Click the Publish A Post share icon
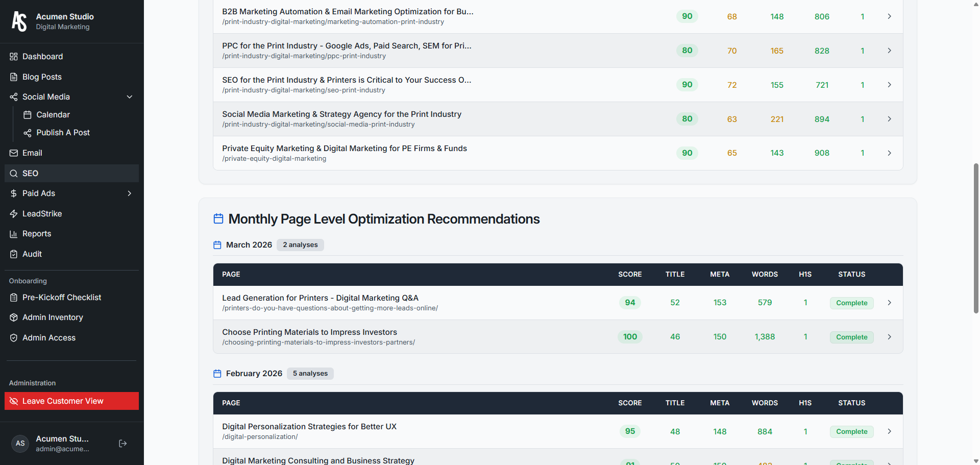Viewport: 980px width, 465px height. 28,133
